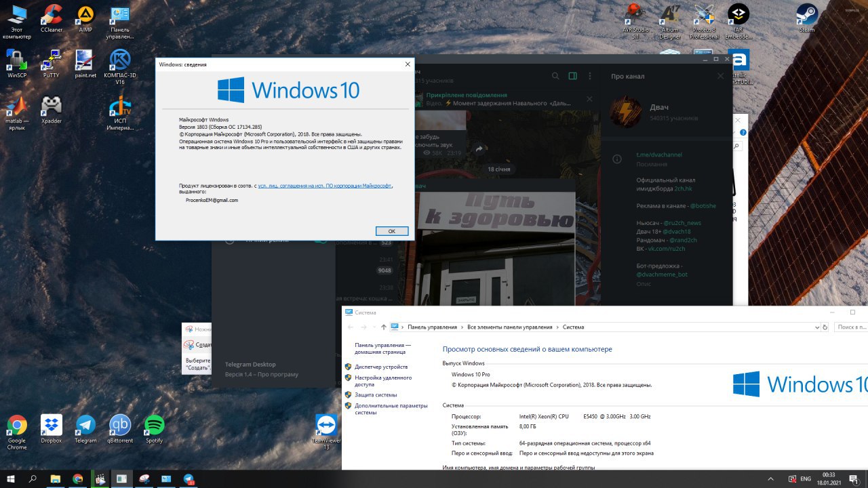Open the PuTTY desktop shortcut
Screen dimensions: 868x488
(x=51, y=64)
